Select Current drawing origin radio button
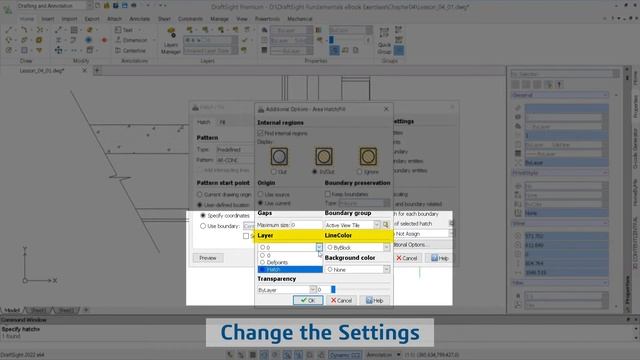The height and width of the screenshot is (360, 640). point(200,194)
